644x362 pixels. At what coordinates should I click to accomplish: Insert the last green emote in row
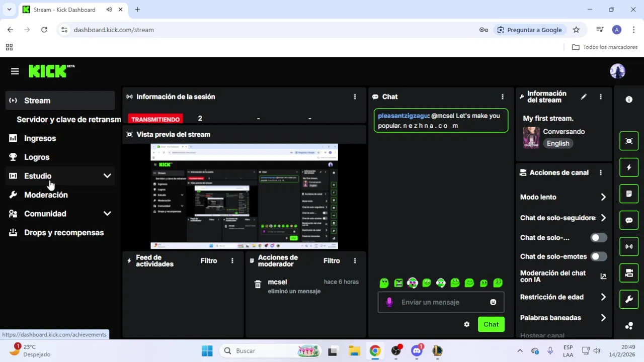[x=498, y=283]
